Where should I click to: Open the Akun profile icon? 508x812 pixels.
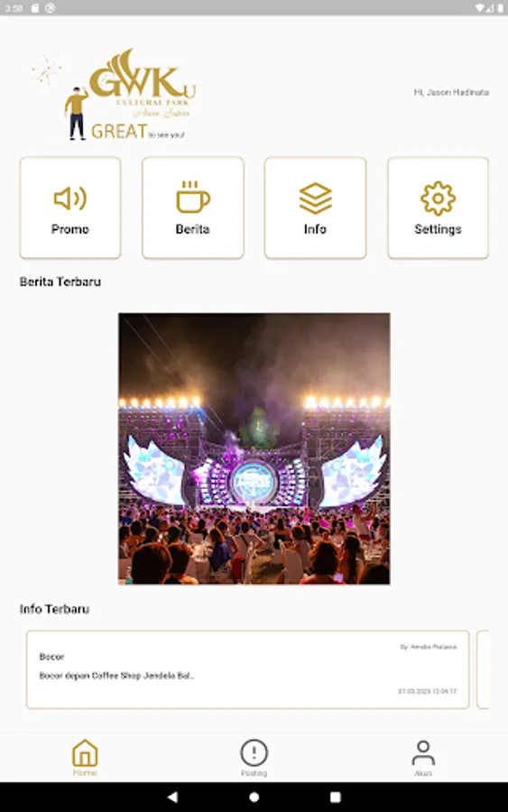(x=423, y=752)
